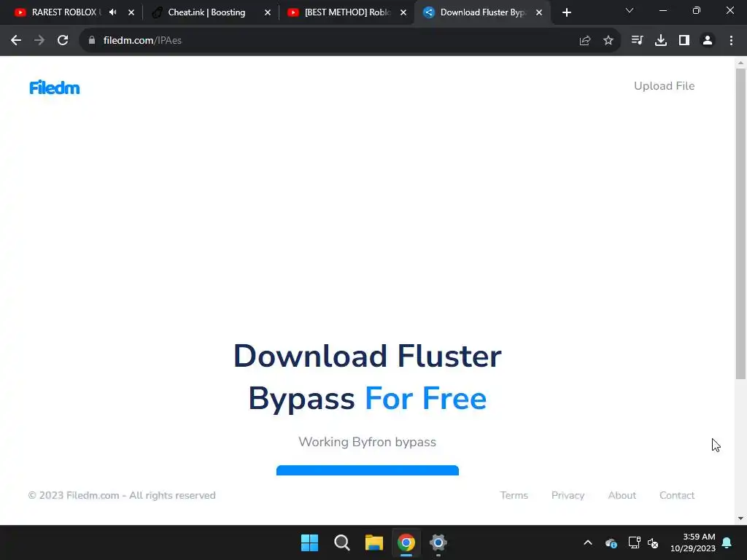747x560 pixels.
Task: Open the Windows Start menu
Action: click(x=309, y=542)
